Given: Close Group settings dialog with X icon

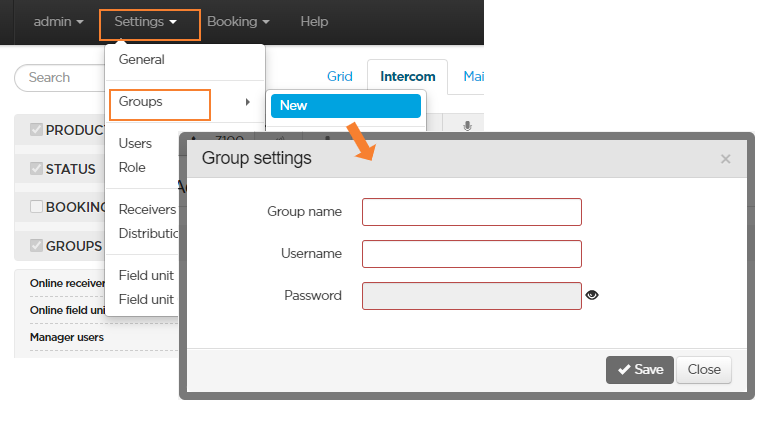Looking at the screenshot, I should [725, 158].
